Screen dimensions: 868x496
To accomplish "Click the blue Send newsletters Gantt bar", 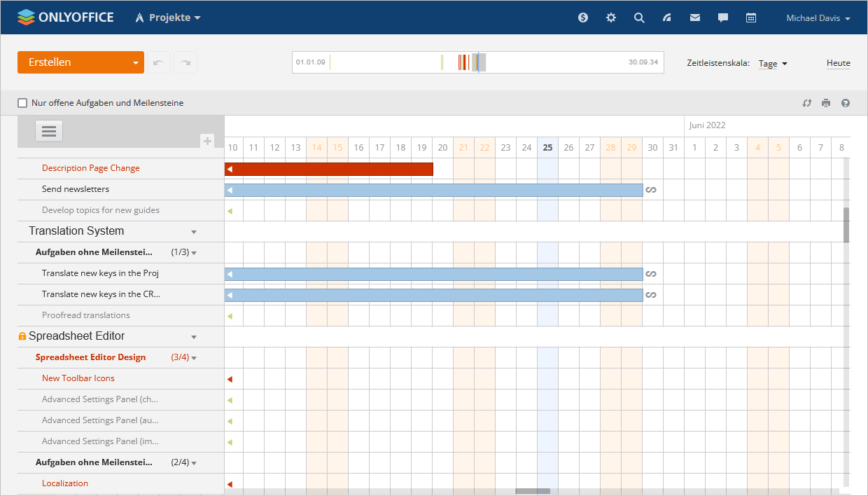I will (433, 190).
